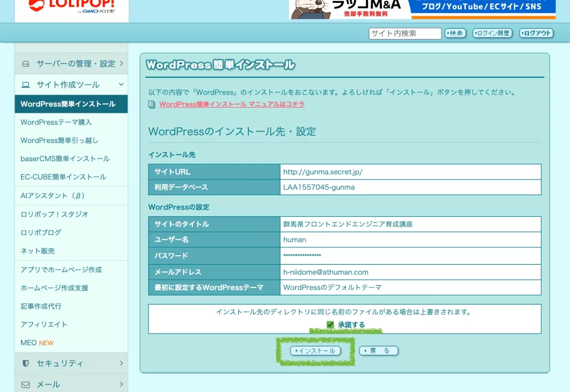
Task: Click the shield icon beside セキュリティ
Action: click(26, 364)
